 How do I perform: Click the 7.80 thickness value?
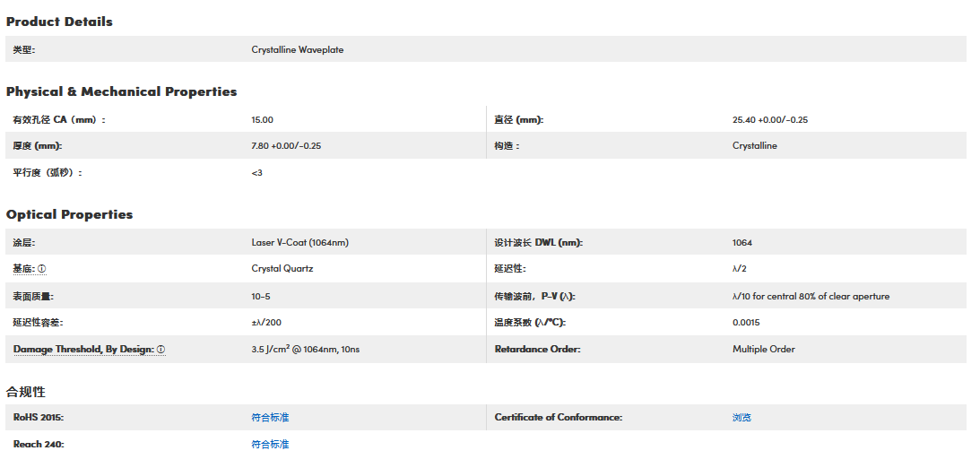pyautogui.click(x=286, y=146)
